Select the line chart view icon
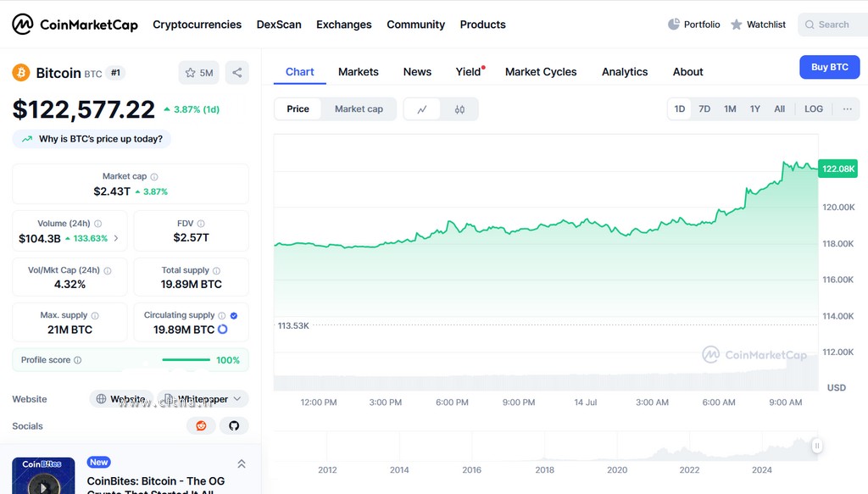 tap(422, 109)
